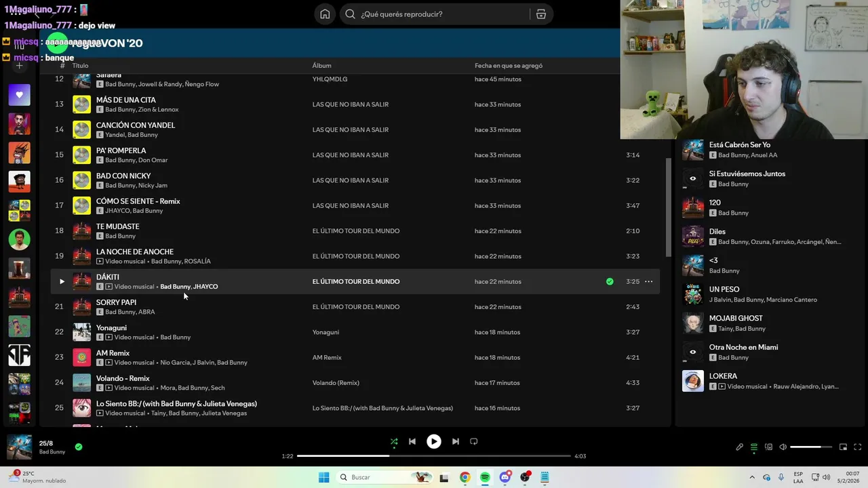Select the song PA' ROMPERLA

121,150
